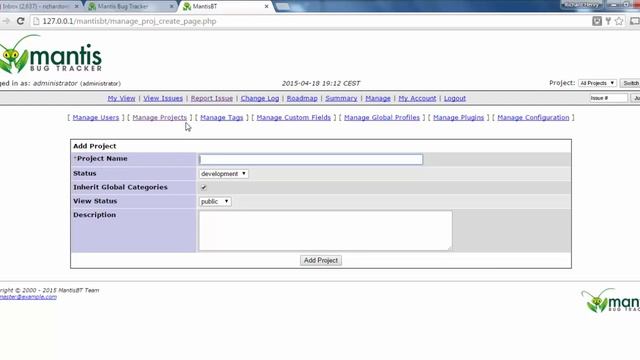Go to the Summary page

pyautogui.click(x=341, y=98)
